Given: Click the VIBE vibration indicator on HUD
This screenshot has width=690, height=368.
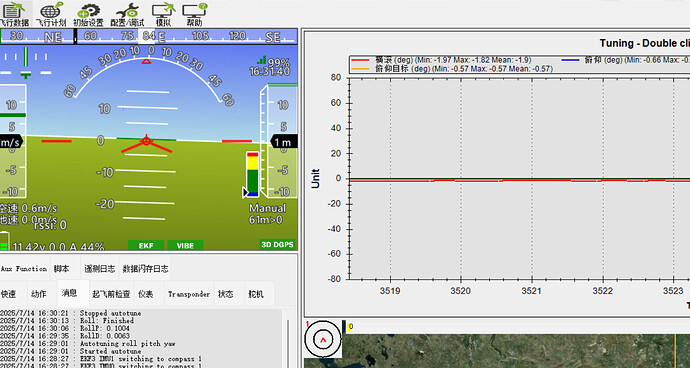Looking at the screenshot, I should coord(185,245).
